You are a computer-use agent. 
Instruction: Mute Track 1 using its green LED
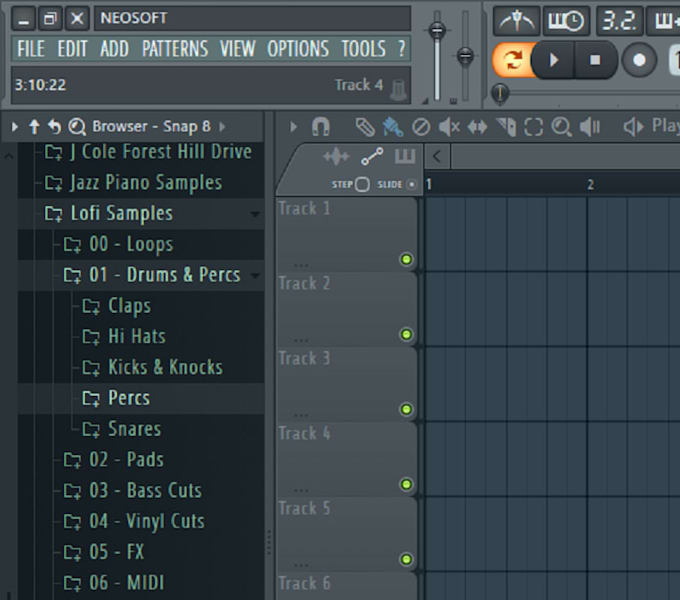point(406,260)
